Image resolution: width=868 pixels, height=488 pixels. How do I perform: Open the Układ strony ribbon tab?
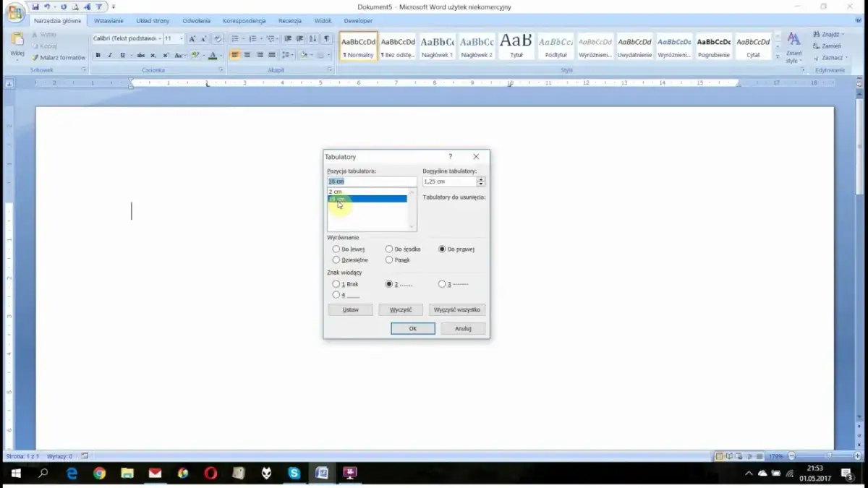point(153,21)
